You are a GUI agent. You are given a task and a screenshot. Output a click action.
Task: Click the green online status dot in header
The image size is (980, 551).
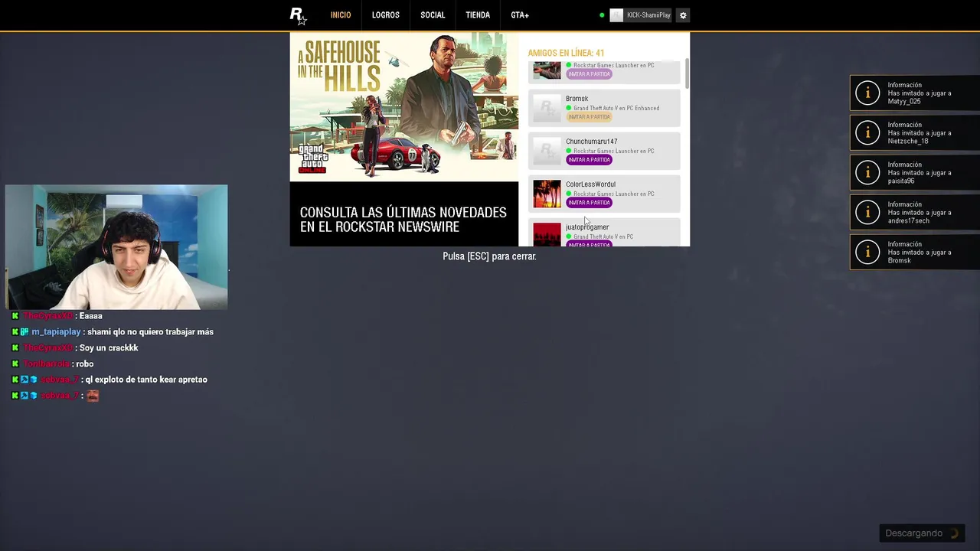coord(602,15)
